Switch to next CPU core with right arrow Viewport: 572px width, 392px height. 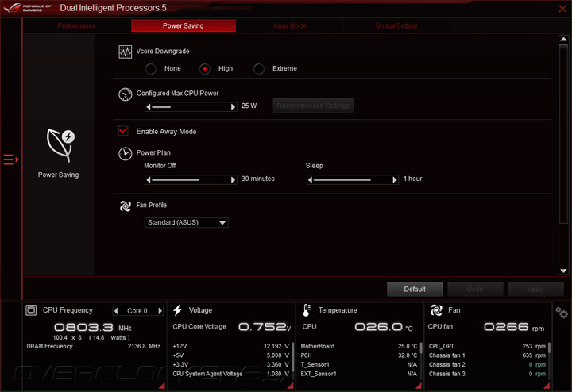point(160,311)
